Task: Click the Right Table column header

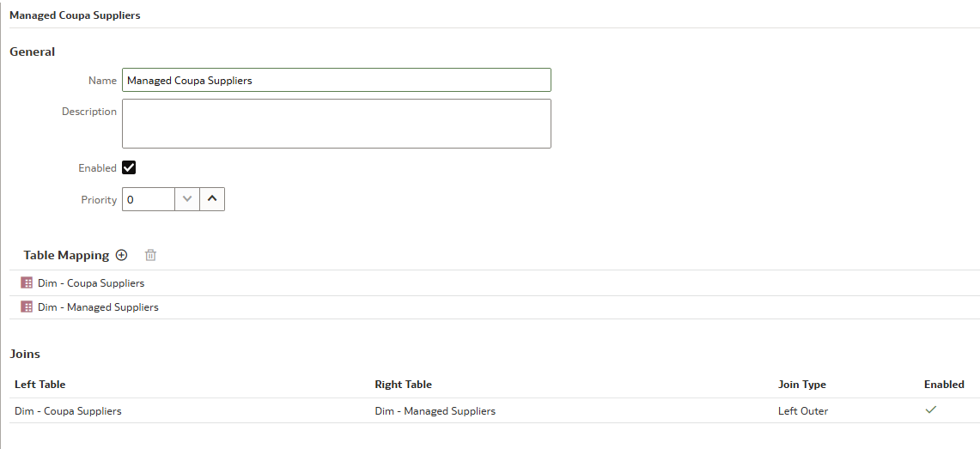Action: [403, 384]
